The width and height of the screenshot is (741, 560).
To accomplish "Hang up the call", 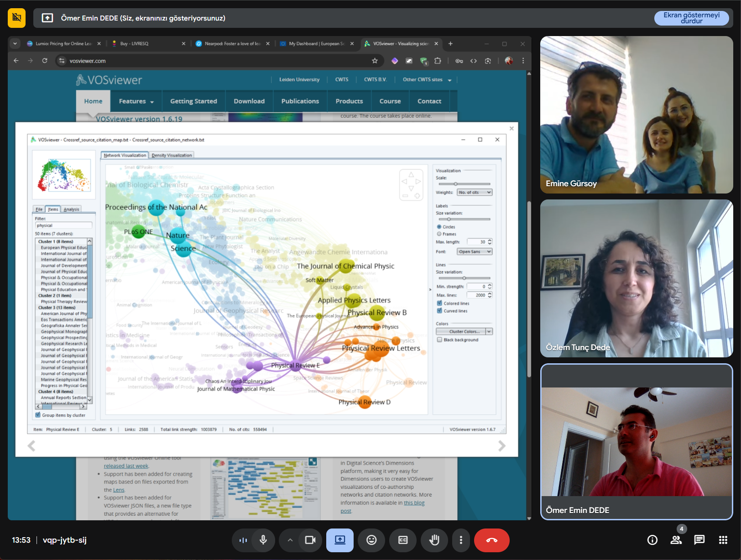I will [491, 540].
